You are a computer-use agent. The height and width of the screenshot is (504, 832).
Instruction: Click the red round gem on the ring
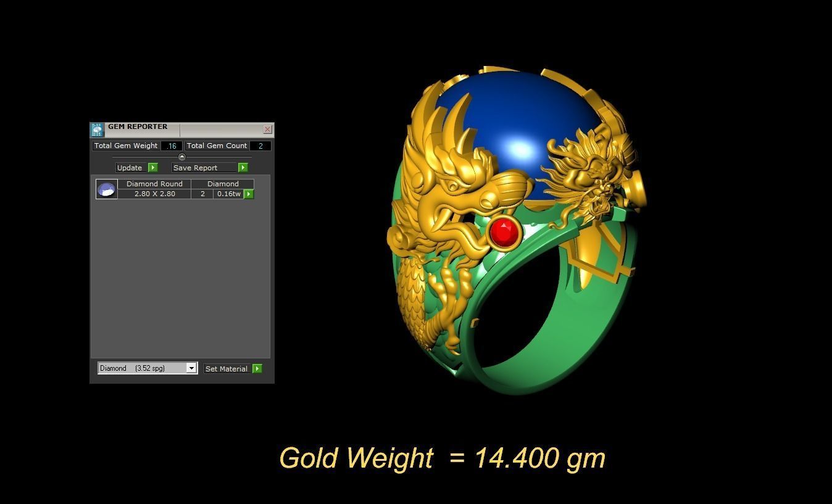click(x=504, y=233)
